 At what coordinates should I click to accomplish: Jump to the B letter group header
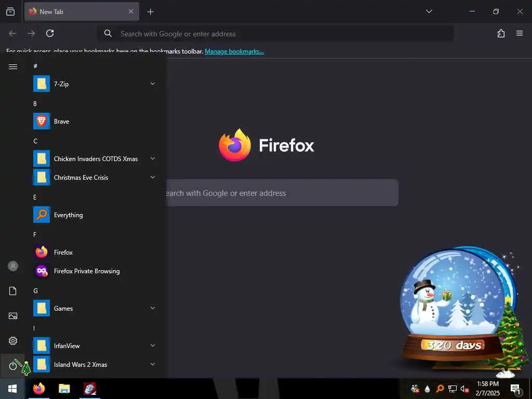pos(35,104)
